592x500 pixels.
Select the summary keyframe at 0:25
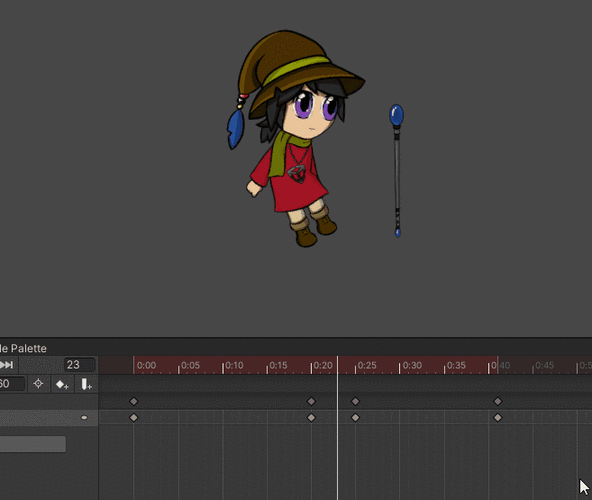coord(355,401)
